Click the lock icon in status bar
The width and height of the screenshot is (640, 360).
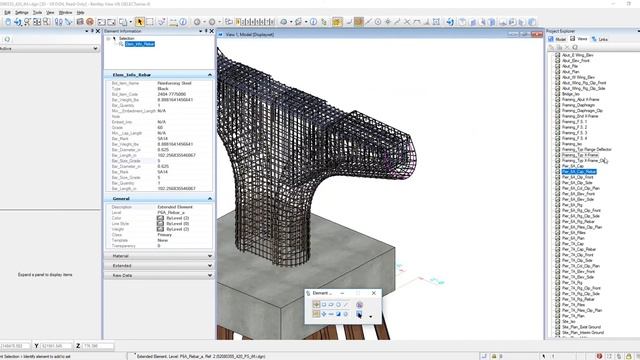[494, 356]
